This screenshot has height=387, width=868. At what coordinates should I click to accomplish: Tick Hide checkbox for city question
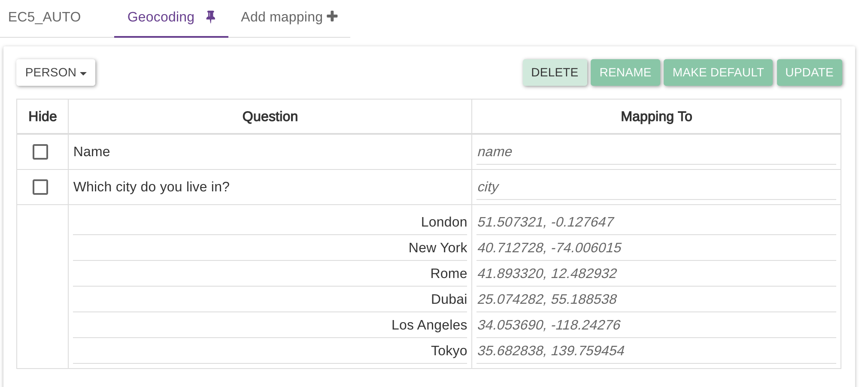(x=40, y=187)
